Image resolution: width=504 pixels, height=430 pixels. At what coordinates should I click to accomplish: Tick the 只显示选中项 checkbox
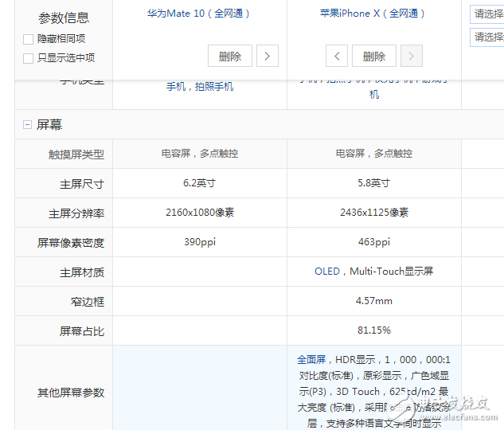tap(29, 58)
